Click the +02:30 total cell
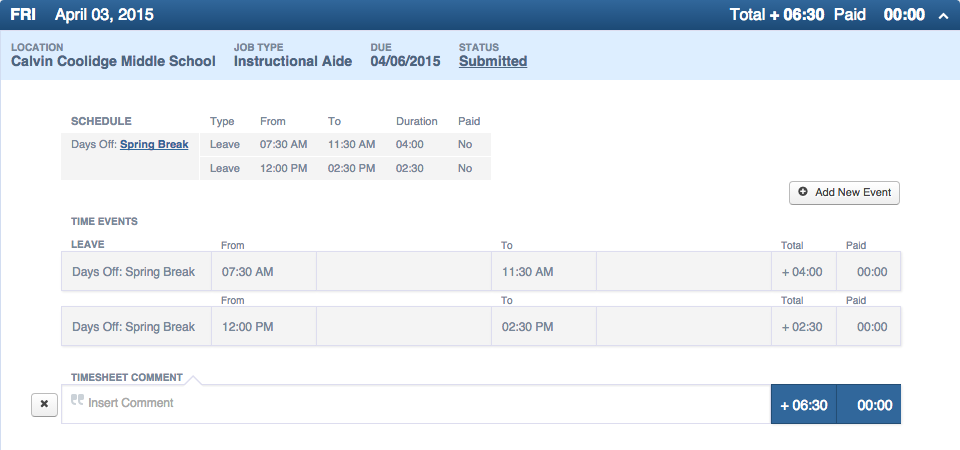960x450 pixels. [x=808, y=327]
